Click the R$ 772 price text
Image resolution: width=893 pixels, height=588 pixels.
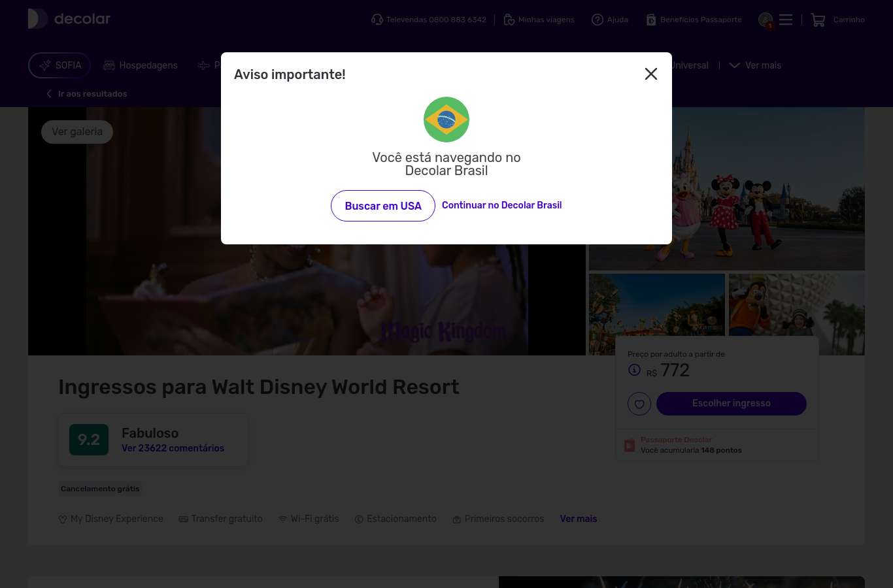tap(668, 370)
